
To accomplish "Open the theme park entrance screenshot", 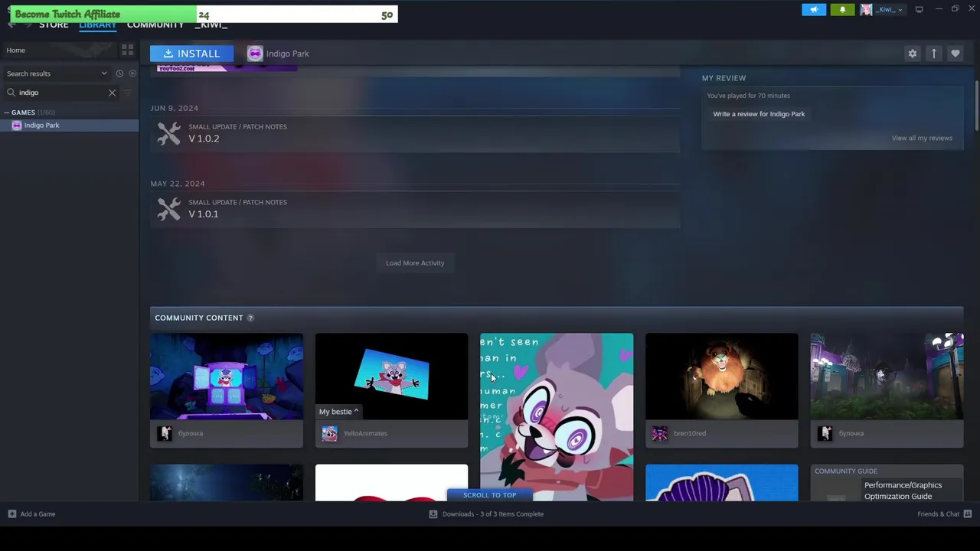I will coord(887,377).
